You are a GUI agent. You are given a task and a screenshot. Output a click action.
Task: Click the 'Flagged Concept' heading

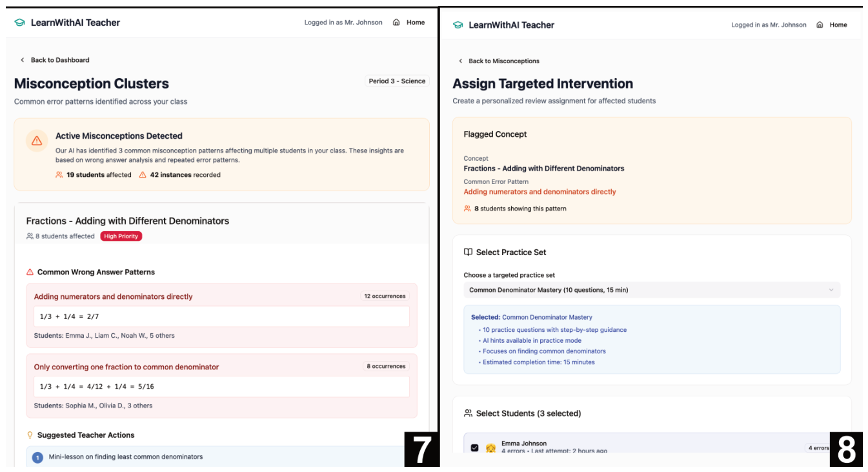click(495, 134)
